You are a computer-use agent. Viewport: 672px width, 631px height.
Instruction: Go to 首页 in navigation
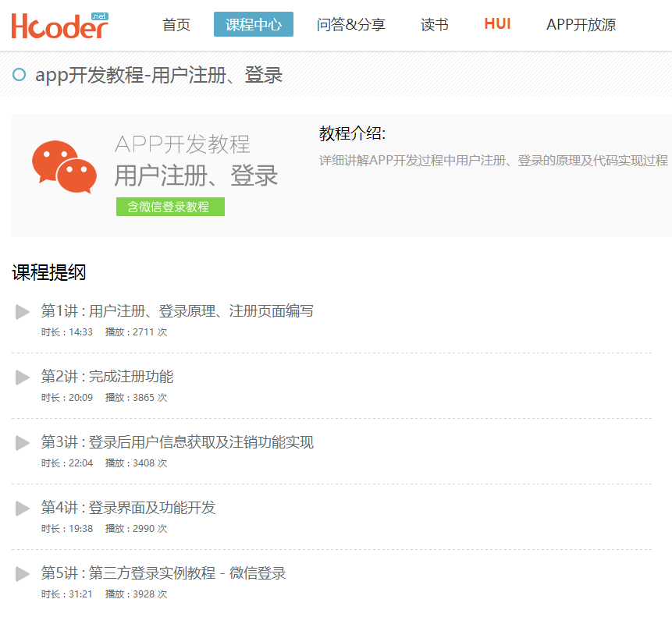click(176, 24)
